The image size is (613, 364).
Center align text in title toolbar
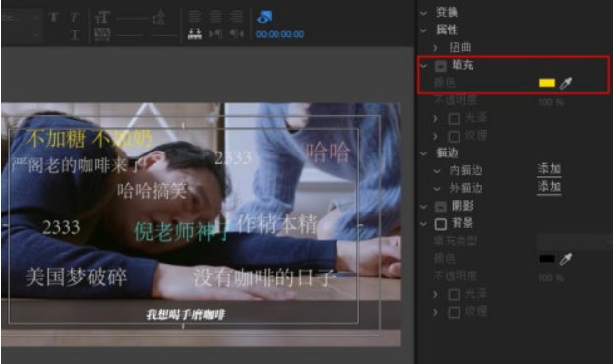215,17
